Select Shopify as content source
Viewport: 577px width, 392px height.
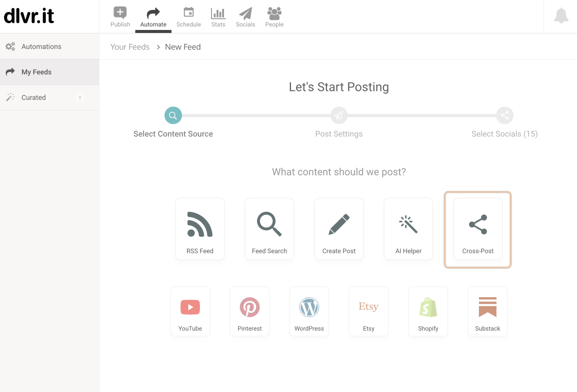pyautogui.click(x=428, y=312)
